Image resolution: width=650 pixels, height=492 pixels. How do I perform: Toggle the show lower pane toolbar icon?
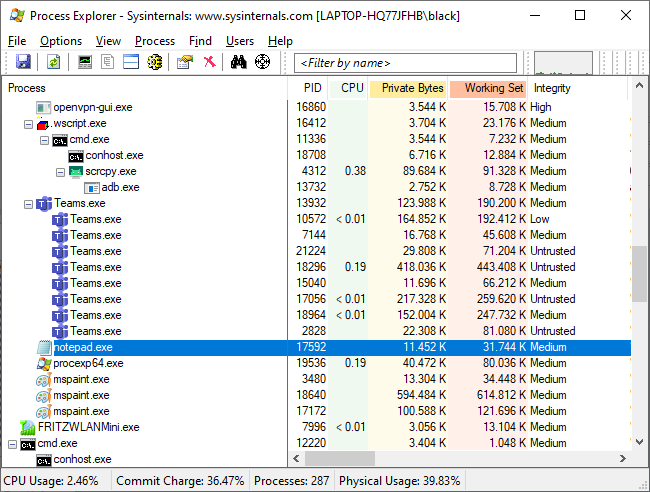131,62
